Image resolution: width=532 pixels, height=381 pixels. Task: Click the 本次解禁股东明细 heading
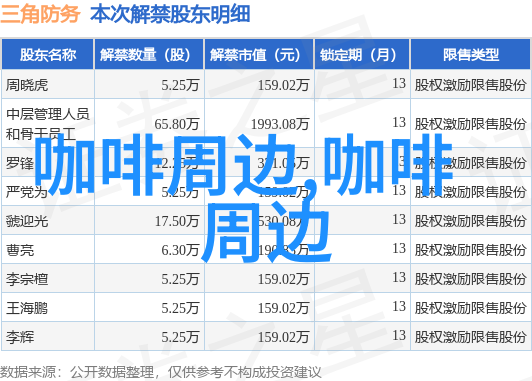tap(170, 14)
